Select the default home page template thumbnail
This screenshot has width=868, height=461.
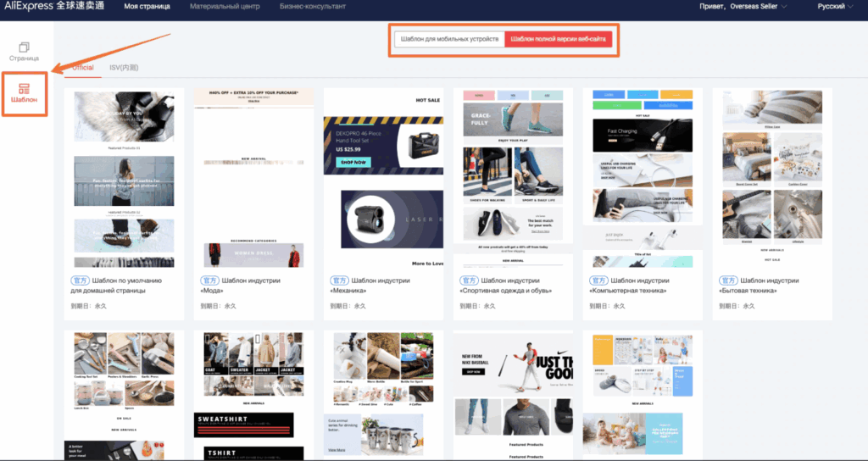click(x=124, y=178)
